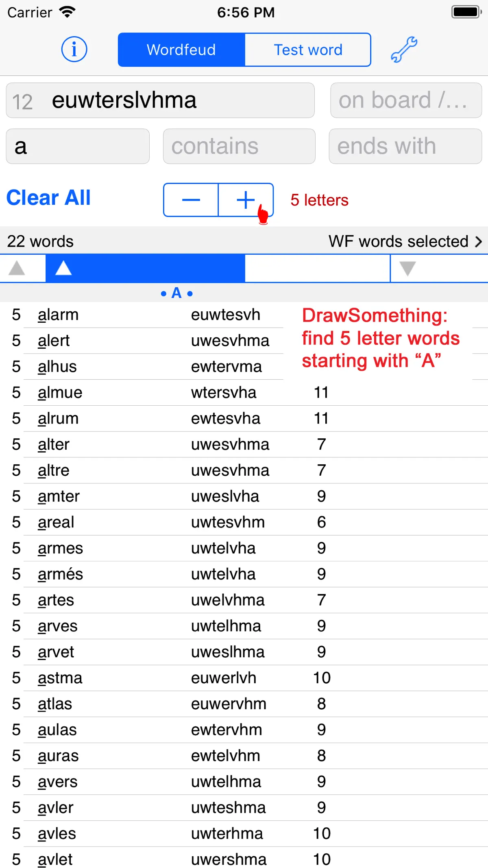Viewport: 488px width, 868px height.
Task: Tap the grey up-triangle sort icon
Action: pyautogui.click(x=17, y=268)
